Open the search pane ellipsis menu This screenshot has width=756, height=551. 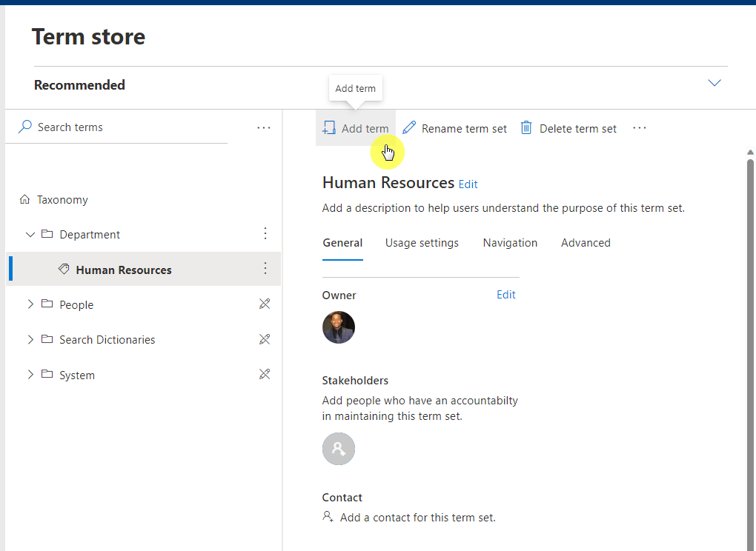(263, 127)
